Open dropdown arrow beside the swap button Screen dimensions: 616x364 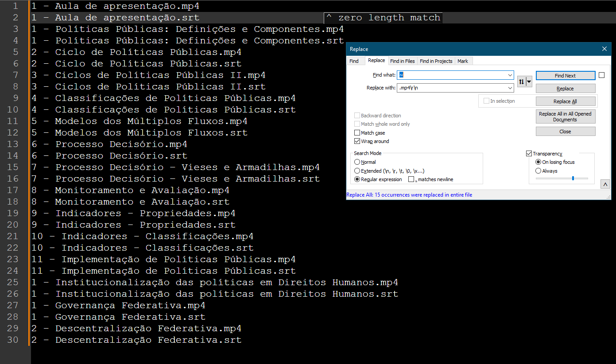click(529, 82)
